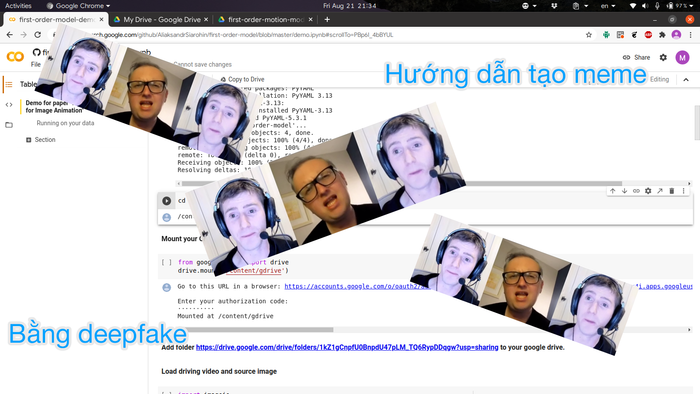Viewport: 700px width, 394px height.
Task: Click the Share button
Action: 637,57
